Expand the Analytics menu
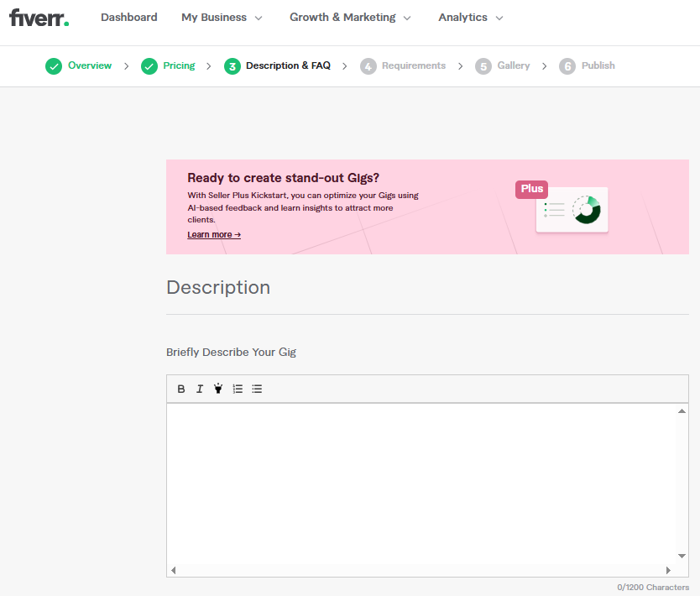Viewport: 700px width, 596px height. point(470,18)
